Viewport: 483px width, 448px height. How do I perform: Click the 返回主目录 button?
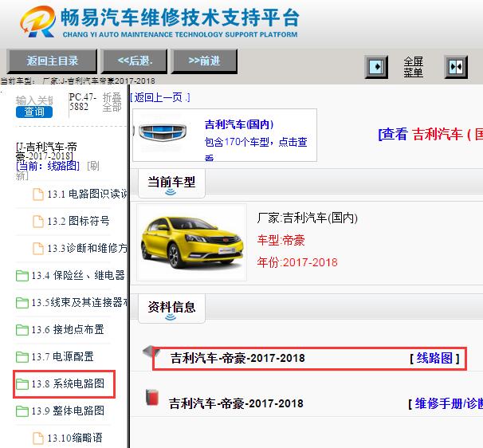tap(52, 61)
